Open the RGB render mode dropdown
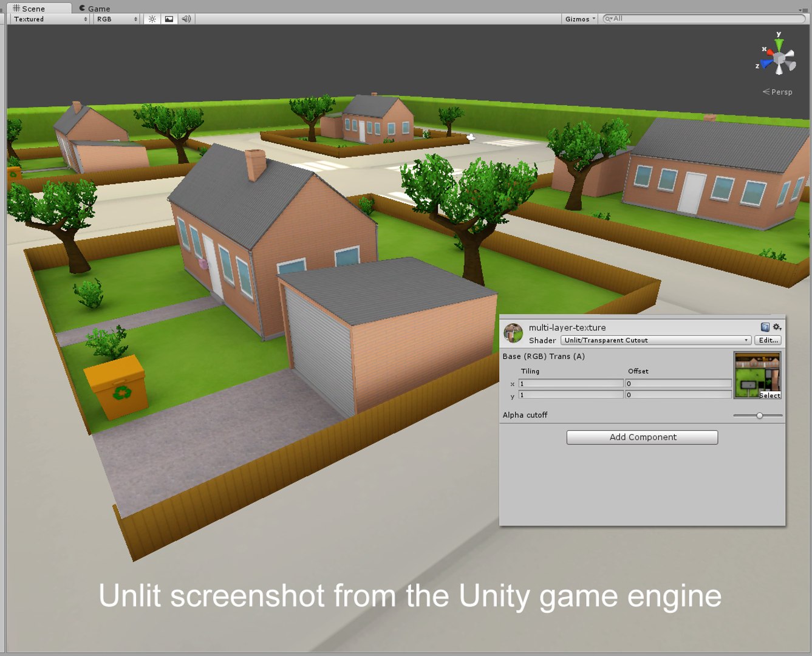 (x=117, y=19)
